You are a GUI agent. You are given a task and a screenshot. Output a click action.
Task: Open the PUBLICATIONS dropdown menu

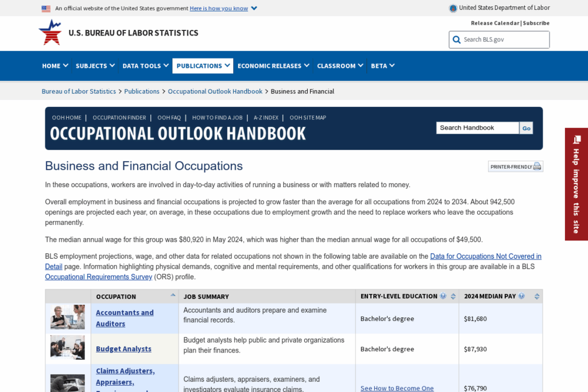click(x=203, y=65)
